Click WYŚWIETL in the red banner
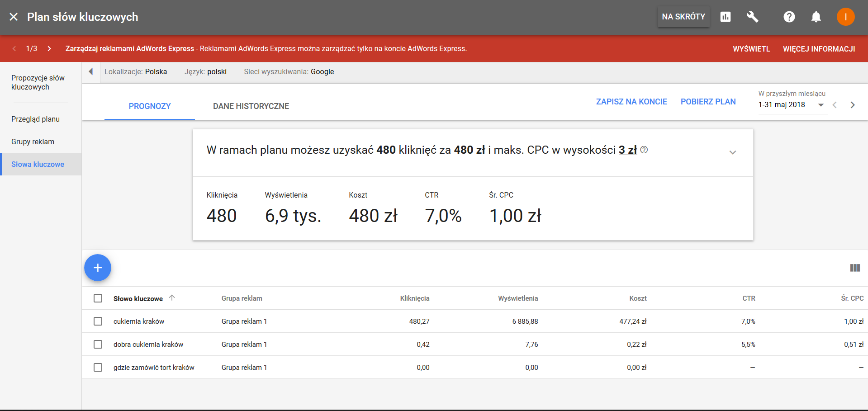868x411 pixels. (751, 49)
